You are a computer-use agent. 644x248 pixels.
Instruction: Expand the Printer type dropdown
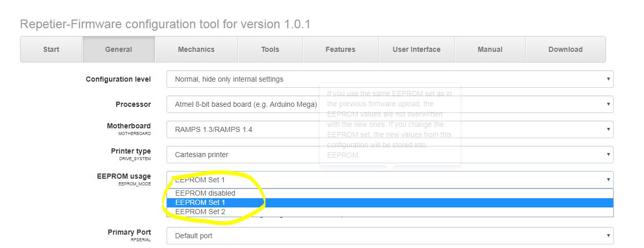(x=390, y=155)
